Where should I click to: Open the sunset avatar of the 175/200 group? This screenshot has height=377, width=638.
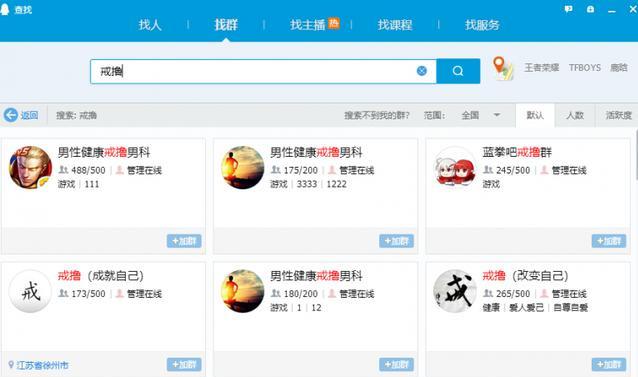[243, 168]
